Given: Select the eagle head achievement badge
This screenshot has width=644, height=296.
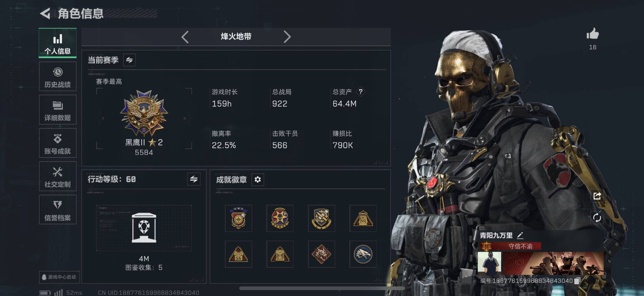Looking at the screenshot, I should tap(363, 254).
